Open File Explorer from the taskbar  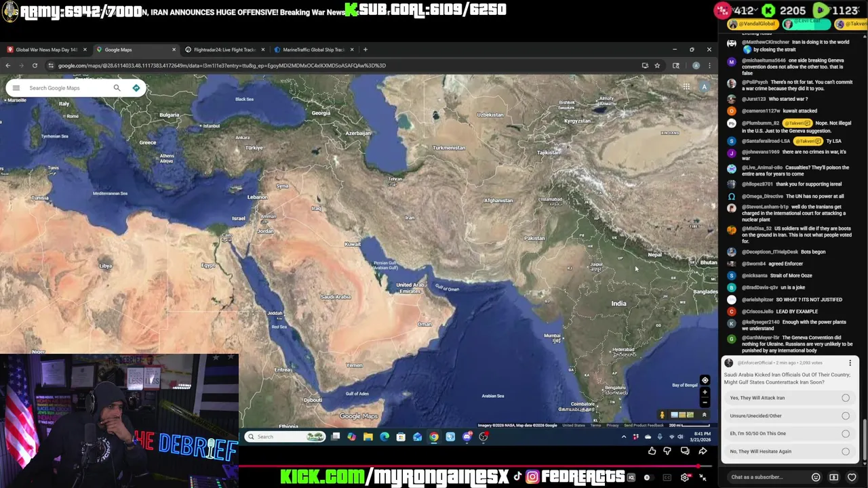point(368,436)
